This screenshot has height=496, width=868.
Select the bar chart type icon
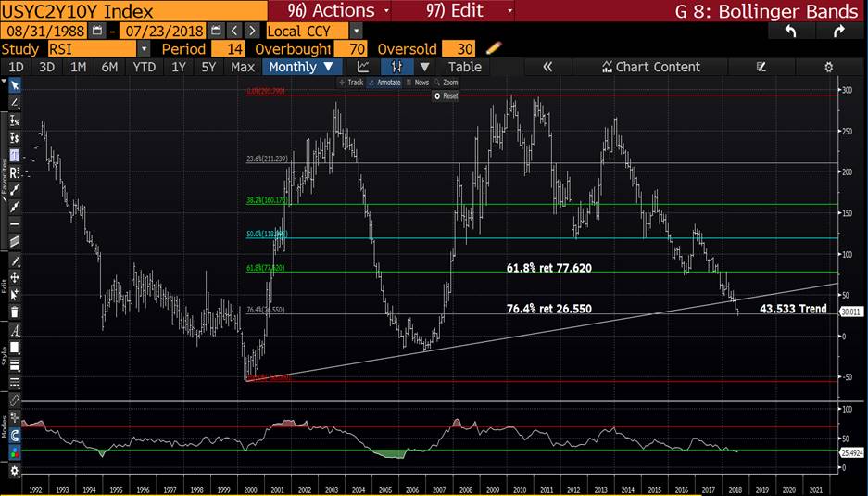[x=396, y=67]
